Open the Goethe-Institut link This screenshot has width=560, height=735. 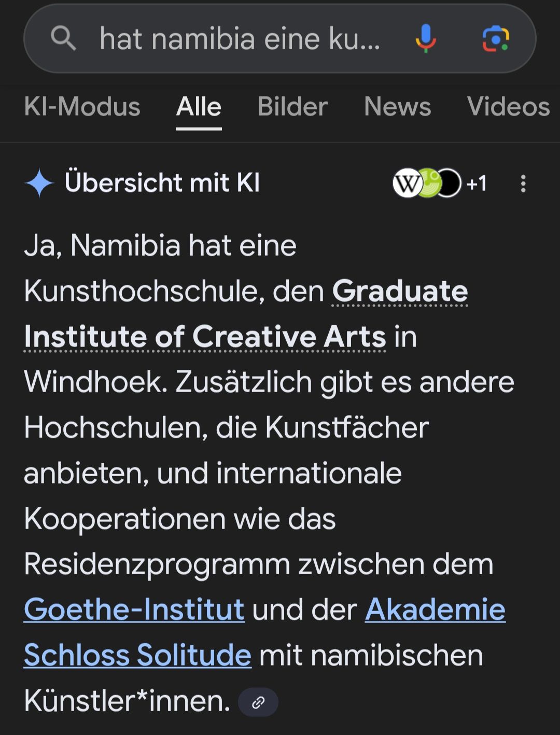tap(134, 609)
